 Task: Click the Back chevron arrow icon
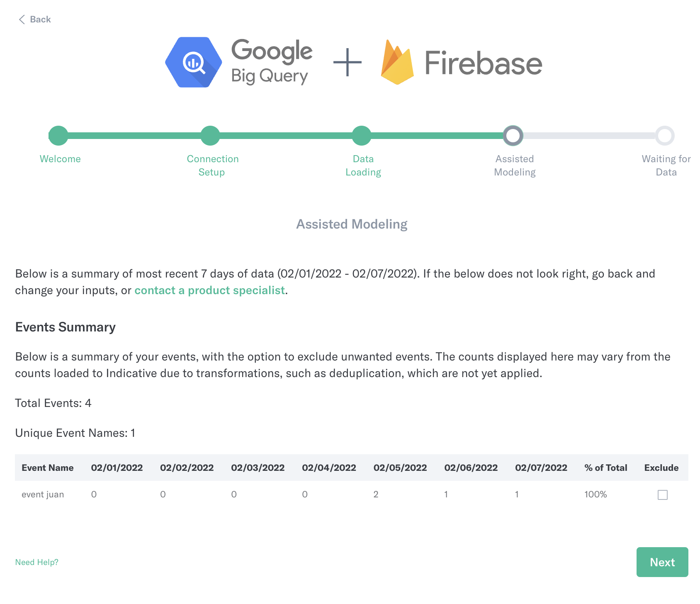pos(22,19)
